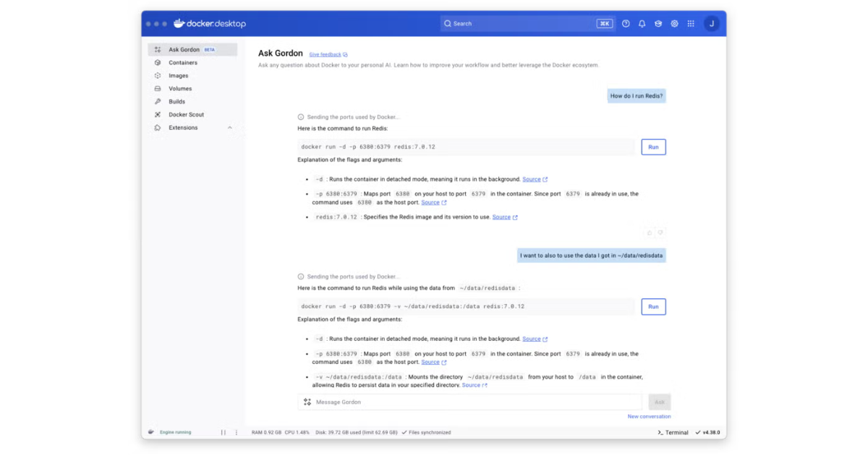Collapse the Extensions sidebar entry
This screenshot has width=868, height=456.
[230, 127]
